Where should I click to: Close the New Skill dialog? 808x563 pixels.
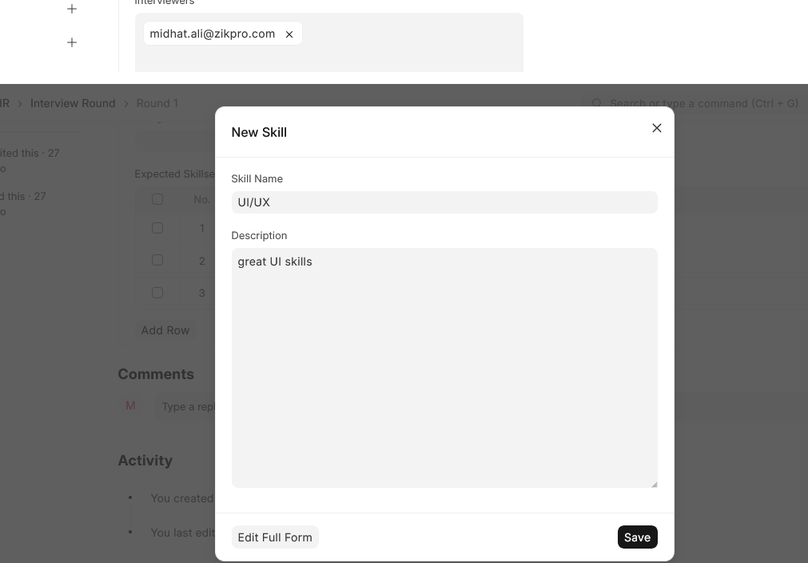click(x=656, y=128)
